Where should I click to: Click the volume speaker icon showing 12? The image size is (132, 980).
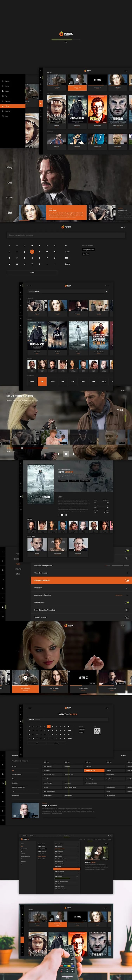click(x=117, y=410)
